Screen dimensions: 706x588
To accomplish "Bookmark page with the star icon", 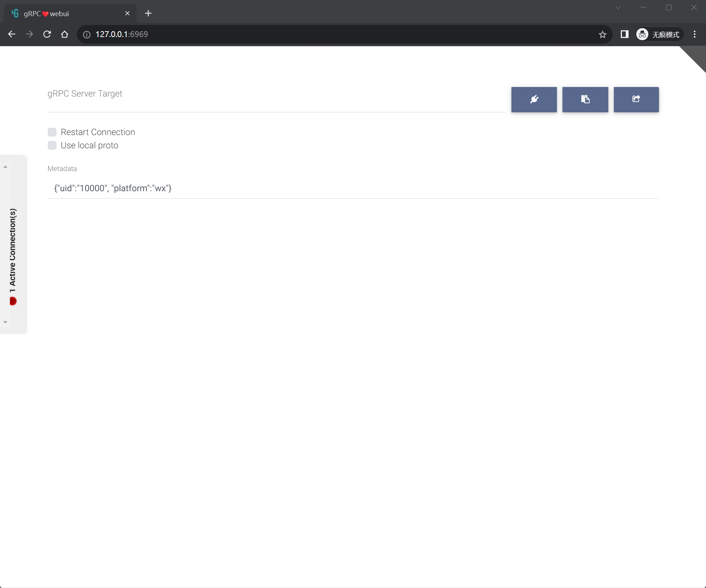I will pyautogui.click(x=602, y=35).
